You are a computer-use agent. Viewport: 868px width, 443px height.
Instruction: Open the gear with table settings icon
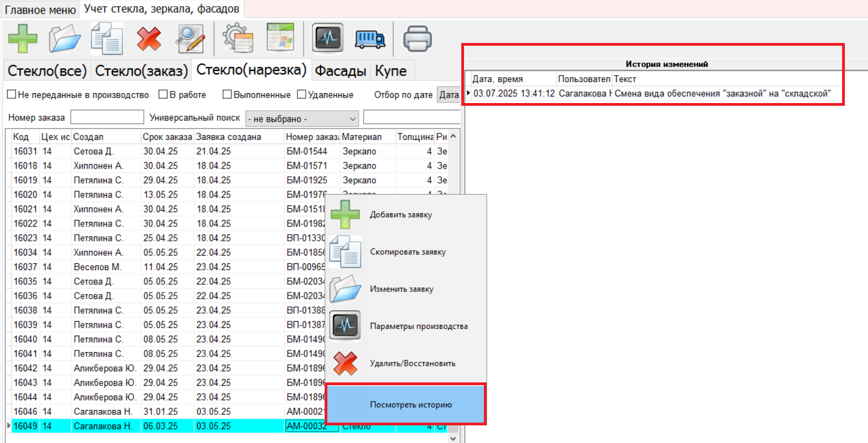(238, 39)
